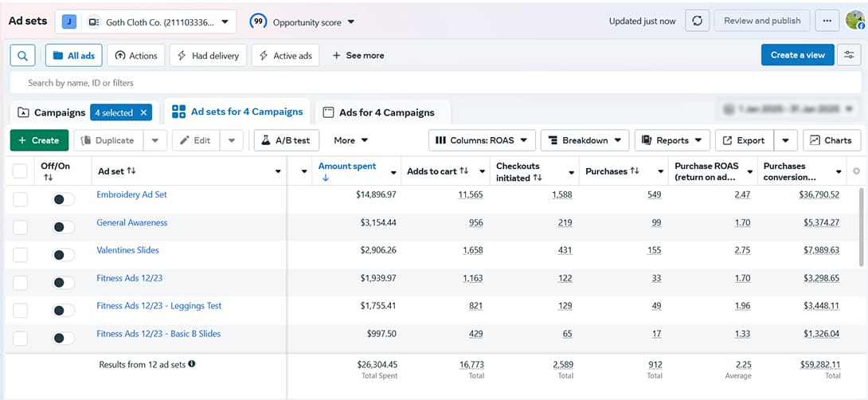Image resolution: width=868 pixels, height=400 pixels.
Task: Open the Fitness Ads 12/23 - Leggings Test link
Action: [x=158, y=306]
